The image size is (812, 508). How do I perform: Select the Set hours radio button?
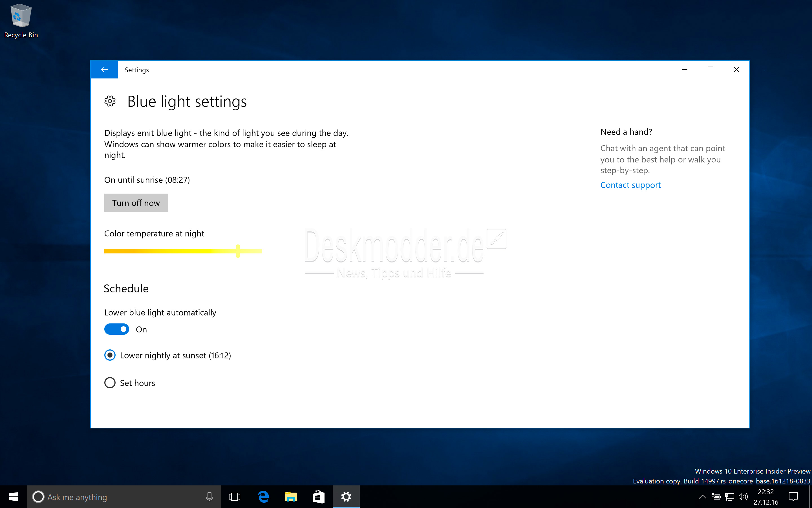tap(110, 383)
